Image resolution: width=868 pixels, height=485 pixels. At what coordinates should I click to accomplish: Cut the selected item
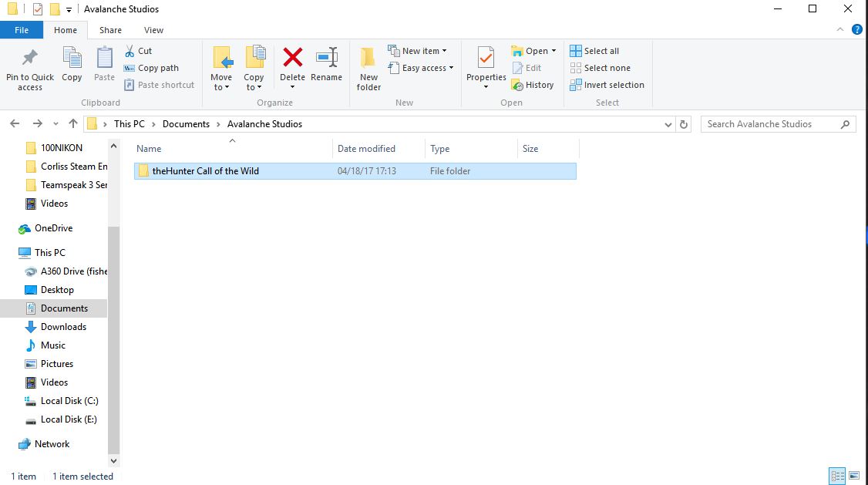click(x=138, y=51)
